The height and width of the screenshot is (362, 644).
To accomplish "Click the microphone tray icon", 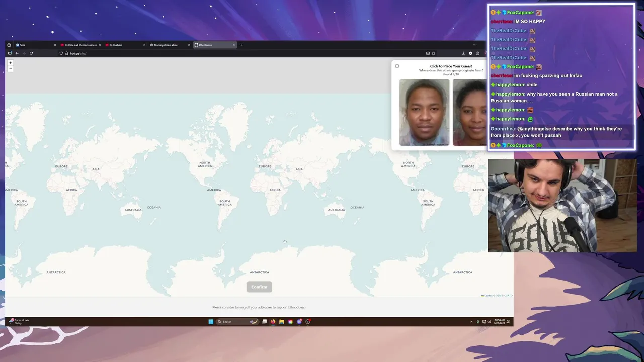I will coord(478,322).
